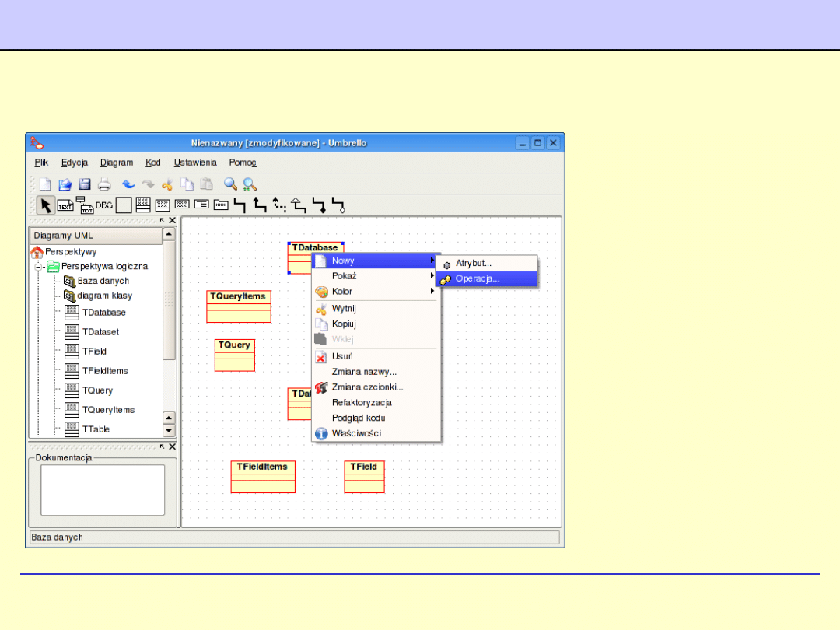The width and height of the screenshot is (840, 630).
Task: Choose Usuń from the context menu
Action: 342,356
